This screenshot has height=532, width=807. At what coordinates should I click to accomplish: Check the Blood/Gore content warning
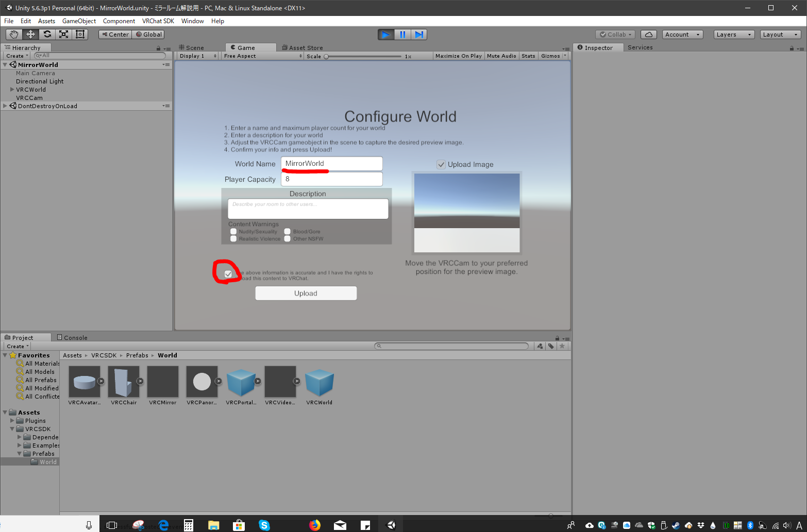(x=288, y=232)
